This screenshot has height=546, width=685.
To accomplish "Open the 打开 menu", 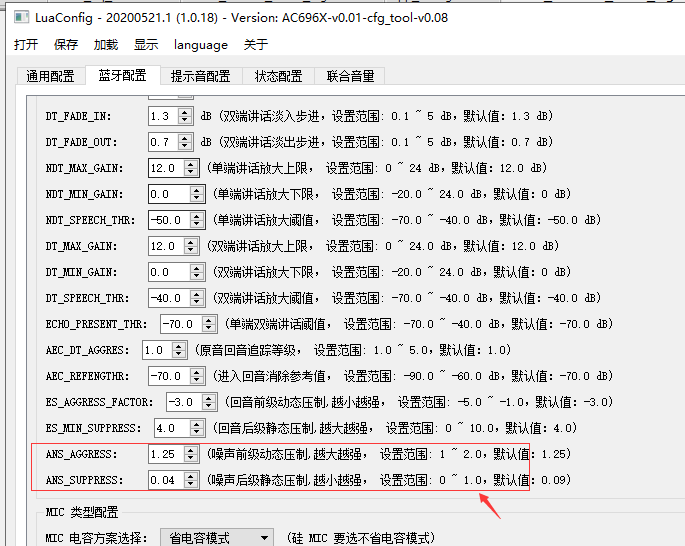I will coord(26,45).
